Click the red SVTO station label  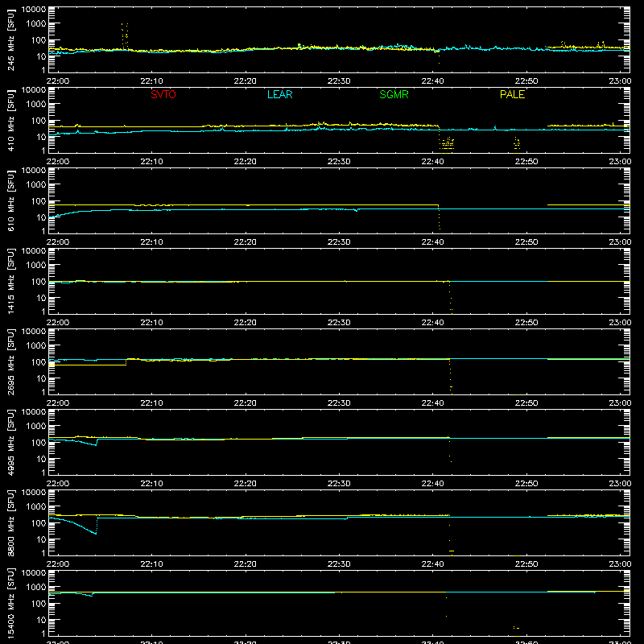pos(163,94)
